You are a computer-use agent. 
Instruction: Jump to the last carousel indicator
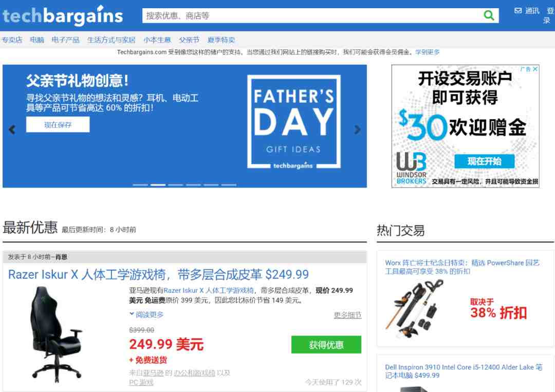[x=229, y=184]
